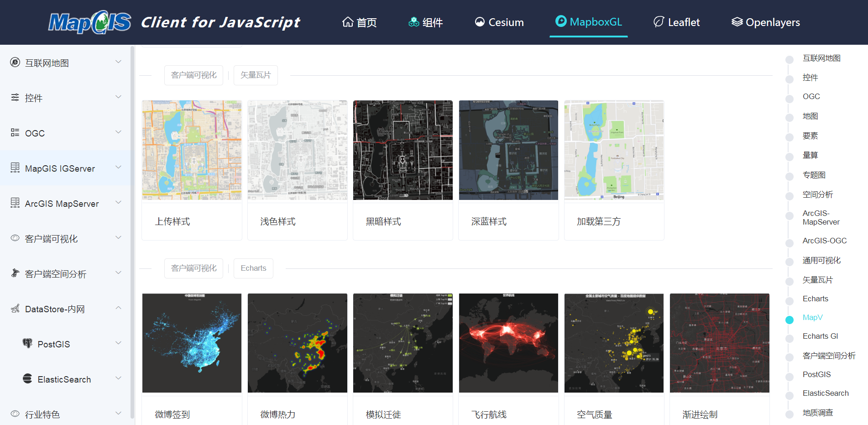
Task: Click the Leaflet leaf icon
Action: click(659, 22)
